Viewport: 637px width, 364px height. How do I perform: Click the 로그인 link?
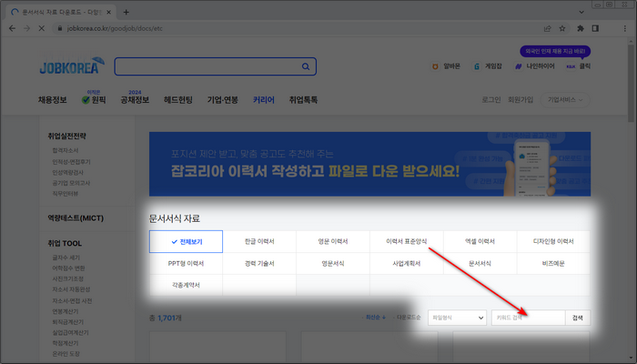[x=491, y=100]
